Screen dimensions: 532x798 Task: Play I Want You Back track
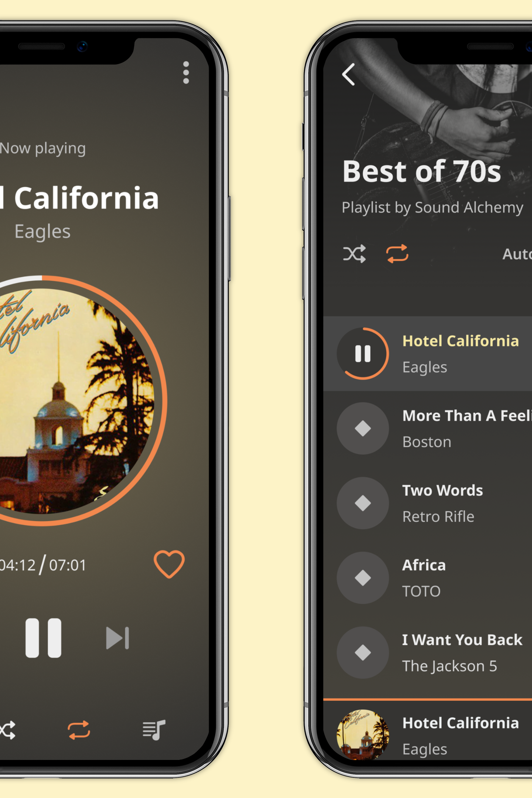click(363, 652)
